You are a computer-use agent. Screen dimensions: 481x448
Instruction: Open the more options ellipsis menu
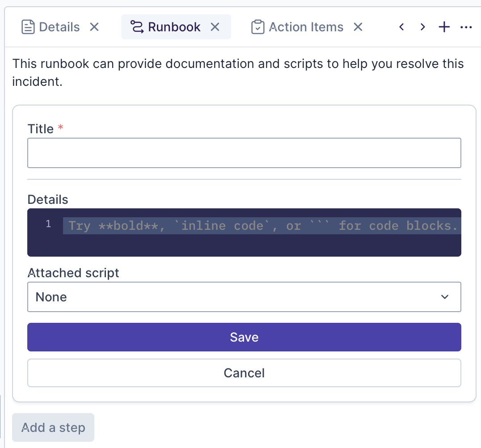pos(466,27)
